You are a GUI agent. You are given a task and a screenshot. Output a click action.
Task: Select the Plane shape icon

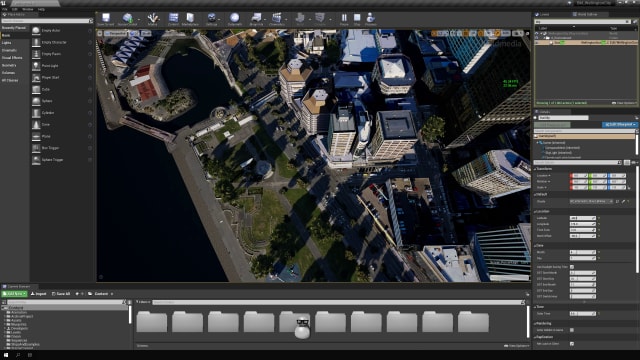(36, 136)
